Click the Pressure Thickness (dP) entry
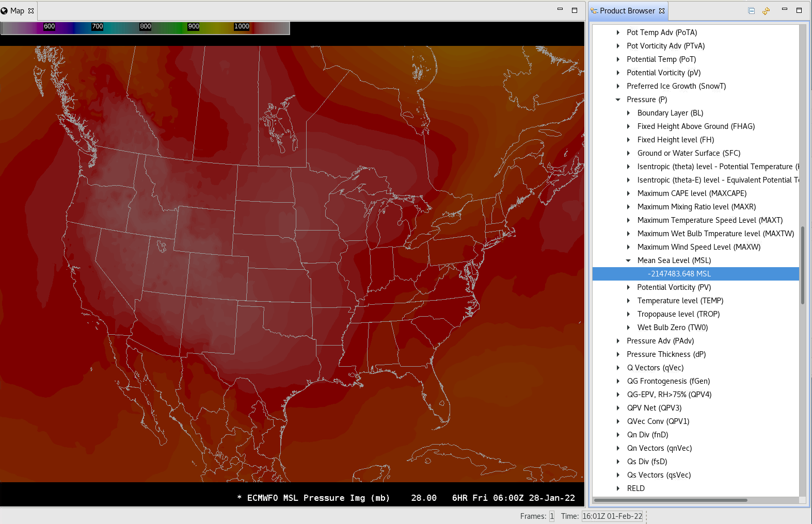 coord(666,354)
